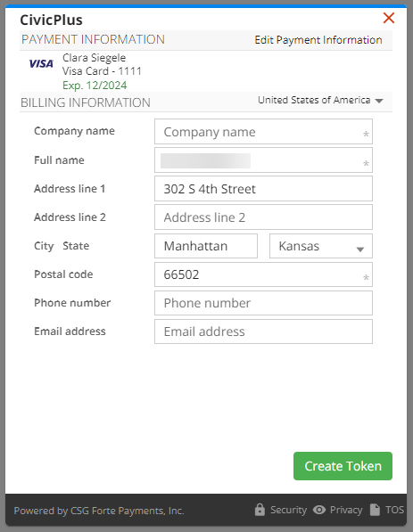Select the Full name input field
The height and width of the screenshot is (532, 413).
click(263, 160)
